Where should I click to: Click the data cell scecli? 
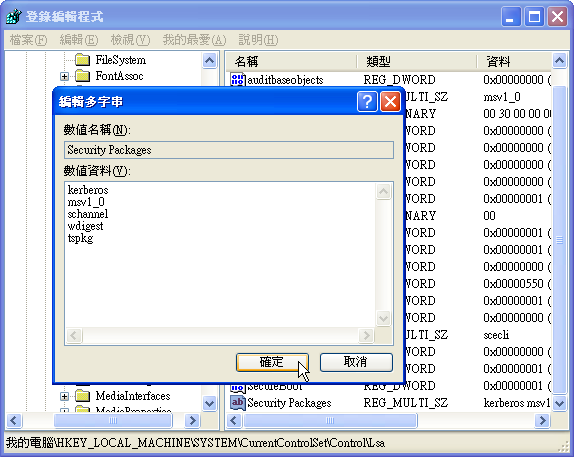click(x=496, y=335)
